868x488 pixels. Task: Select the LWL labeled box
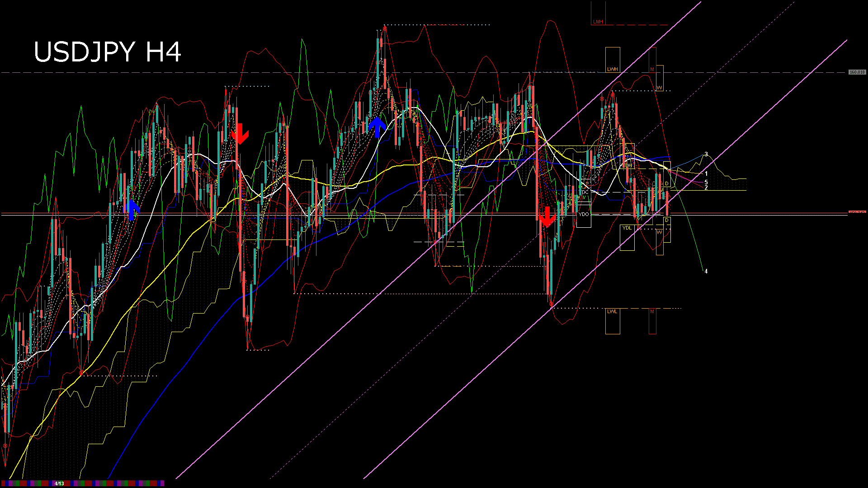click(612, 312)
